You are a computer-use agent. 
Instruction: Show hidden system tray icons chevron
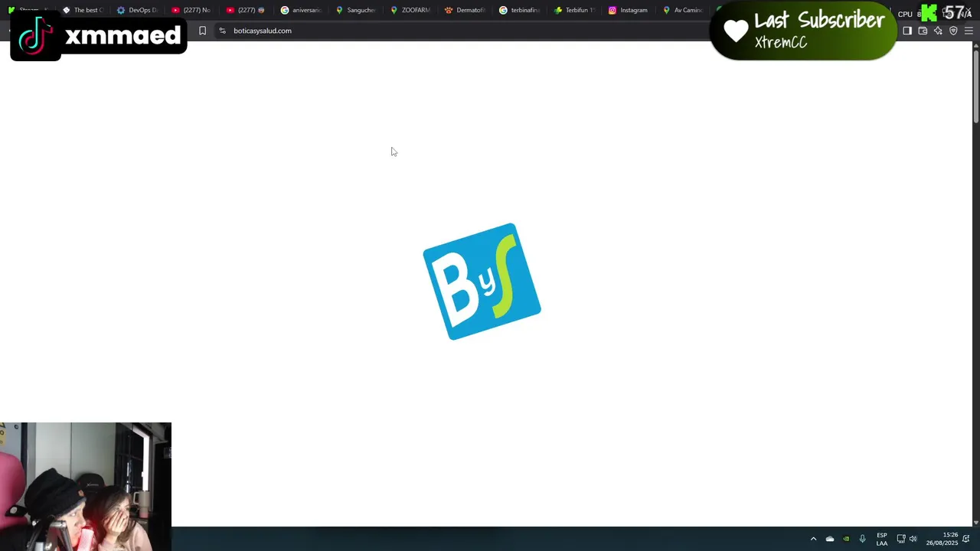pos(813,539)
